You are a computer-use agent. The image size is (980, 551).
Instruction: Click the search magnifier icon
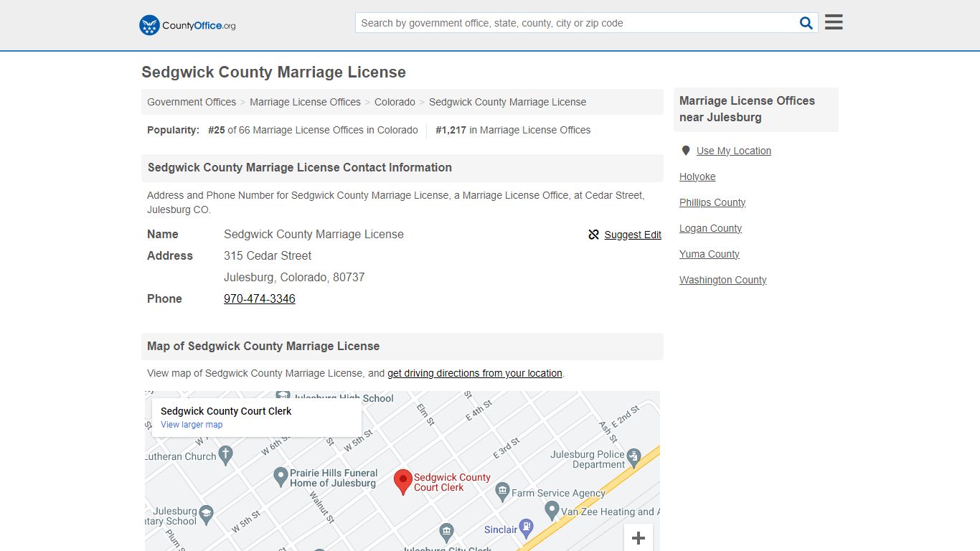pos(806,23)
